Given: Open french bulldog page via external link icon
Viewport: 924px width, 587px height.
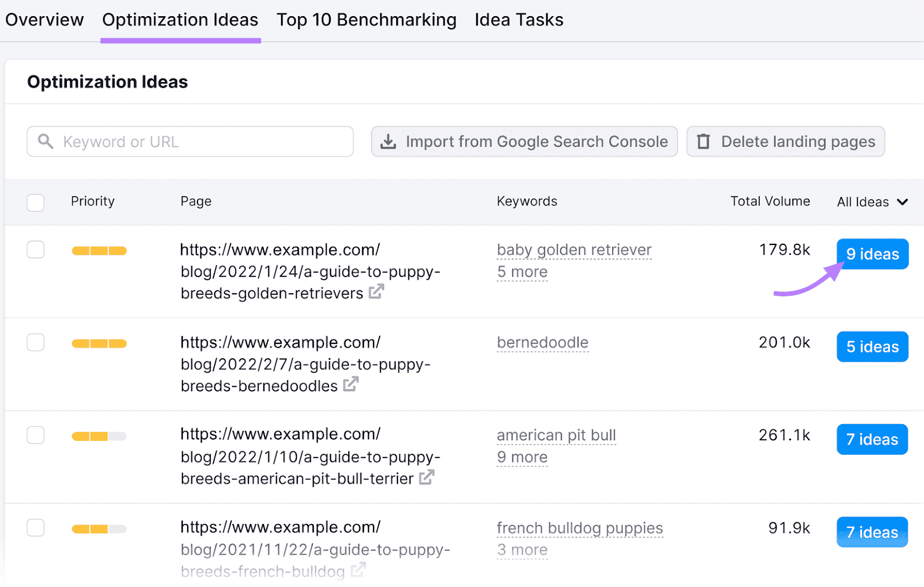Looking at the screenshot, I should (x=358, y=570).
